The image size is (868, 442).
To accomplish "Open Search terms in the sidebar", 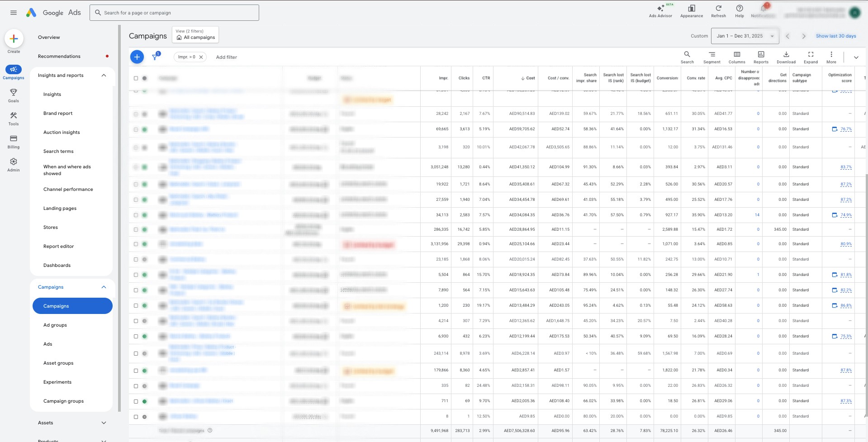I will click(58, 152).
